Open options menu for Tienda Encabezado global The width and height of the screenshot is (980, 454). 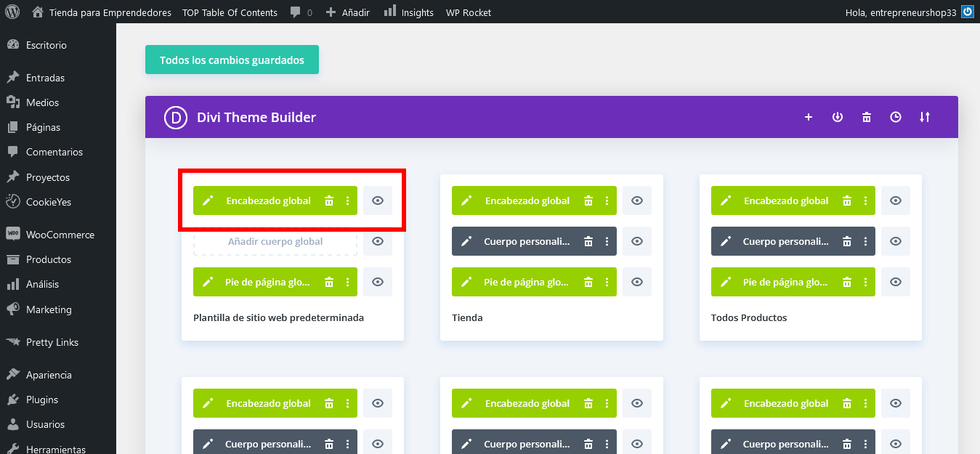point(607,200)
